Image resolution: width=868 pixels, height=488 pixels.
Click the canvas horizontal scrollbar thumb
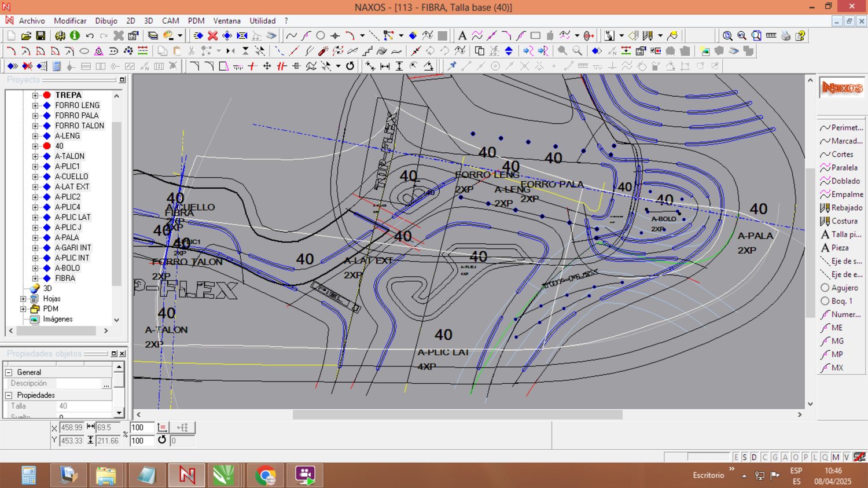pos(457,414)
